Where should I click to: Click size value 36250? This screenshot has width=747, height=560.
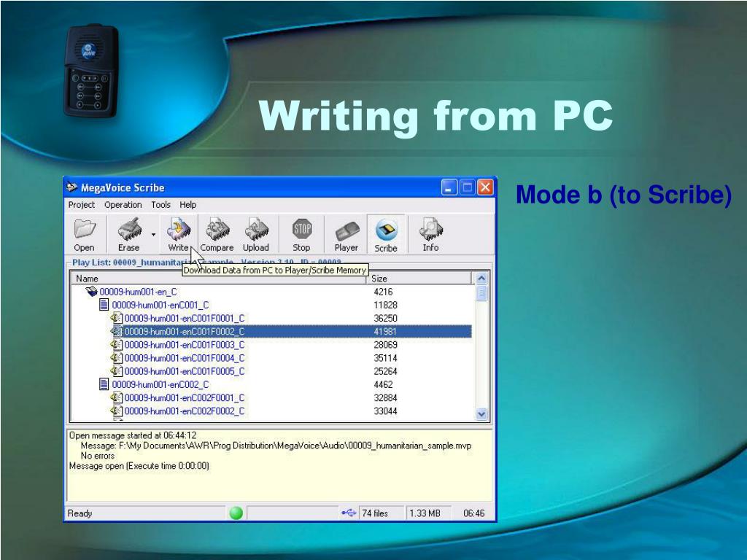(385, 319)
